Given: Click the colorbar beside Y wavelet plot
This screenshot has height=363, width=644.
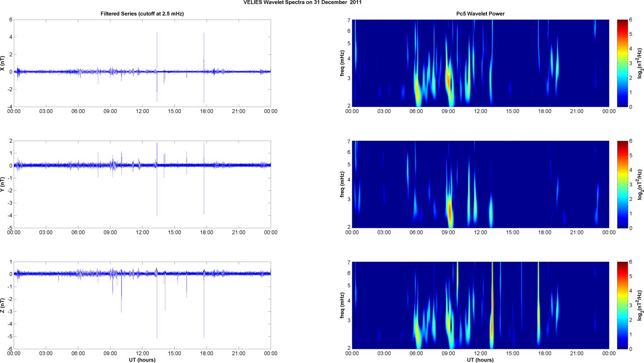Looking at the screenshot, I should click(x=622, y=184).
